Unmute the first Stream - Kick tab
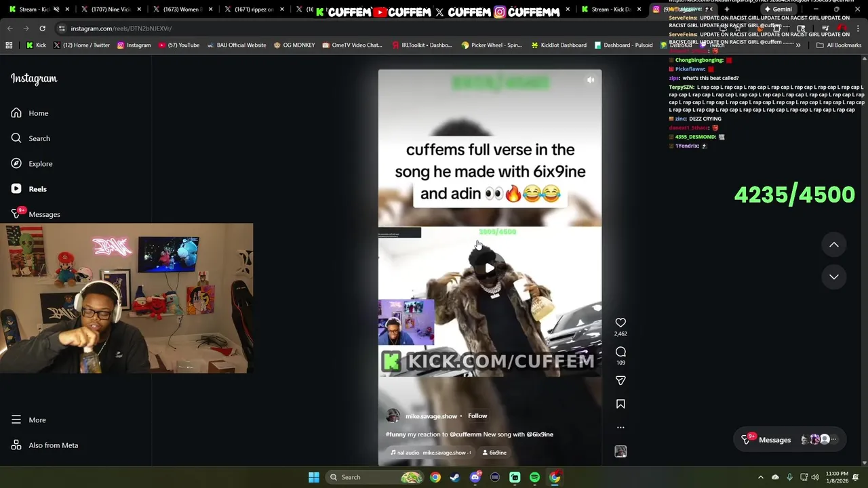Image resolution: width=868 pixels, height=488 pixels. (56, 9)
